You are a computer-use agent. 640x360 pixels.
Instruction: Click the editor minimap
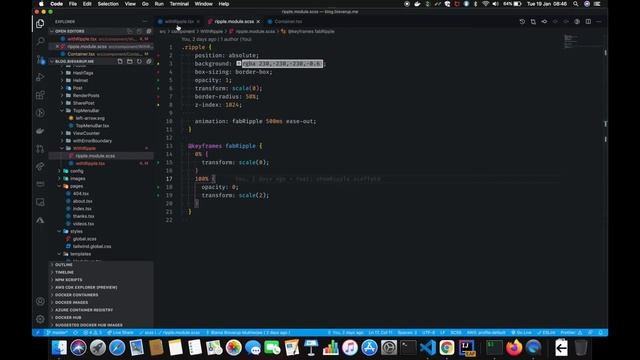pyautogui.click(x=582, y=41)
